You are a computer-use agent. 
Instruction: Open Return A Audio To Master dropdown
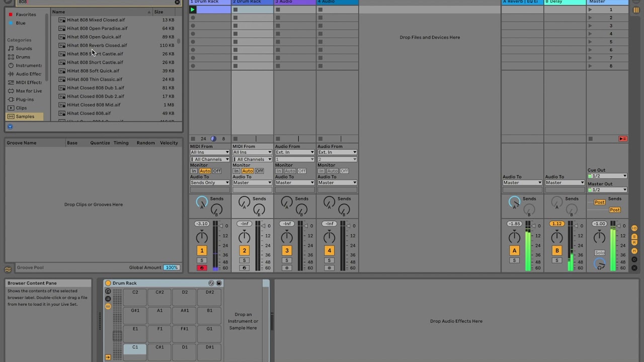tap(522, 183)
